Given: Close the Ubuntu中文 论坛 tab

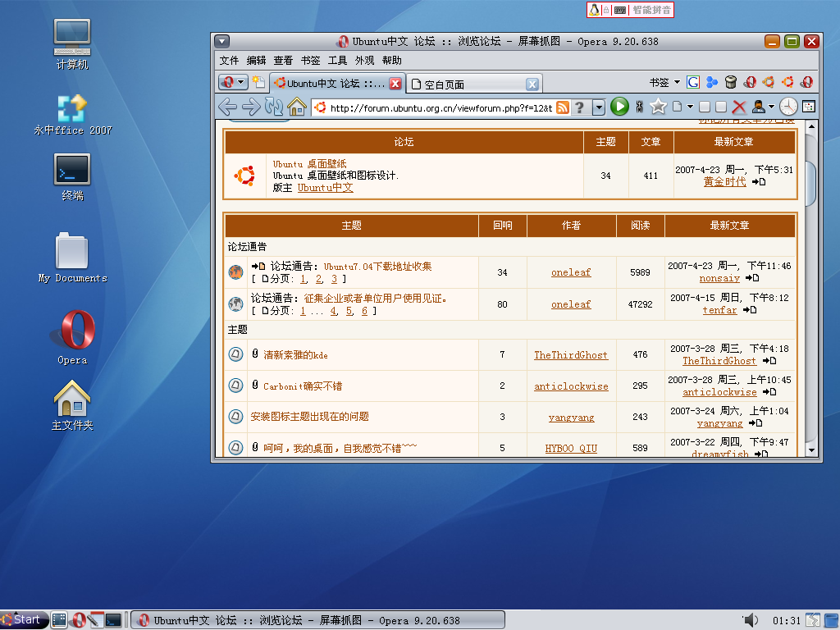Looking at the screenshot, I should tap(395, 84).
